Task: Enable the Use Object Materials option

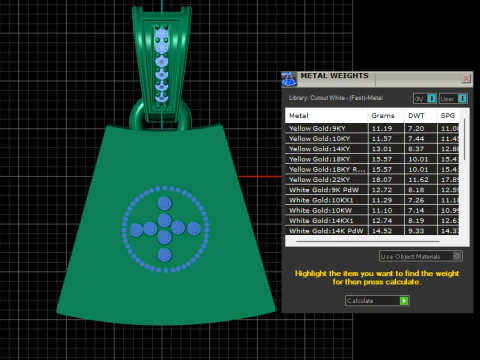Action: tap(421, 256)
